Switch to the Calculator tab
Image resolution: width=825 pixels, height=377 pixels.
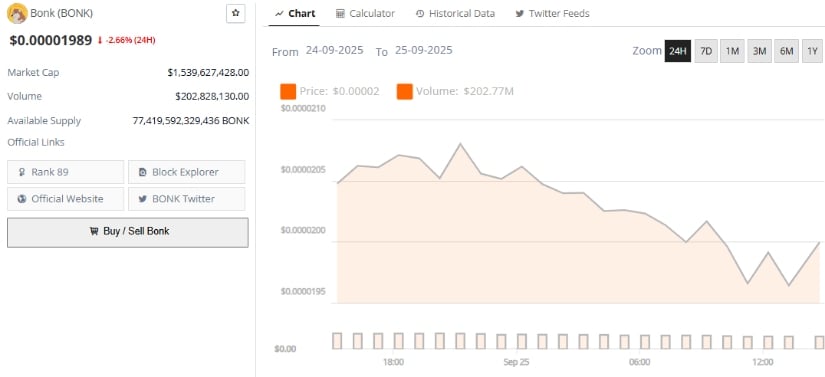click(365, 14)
